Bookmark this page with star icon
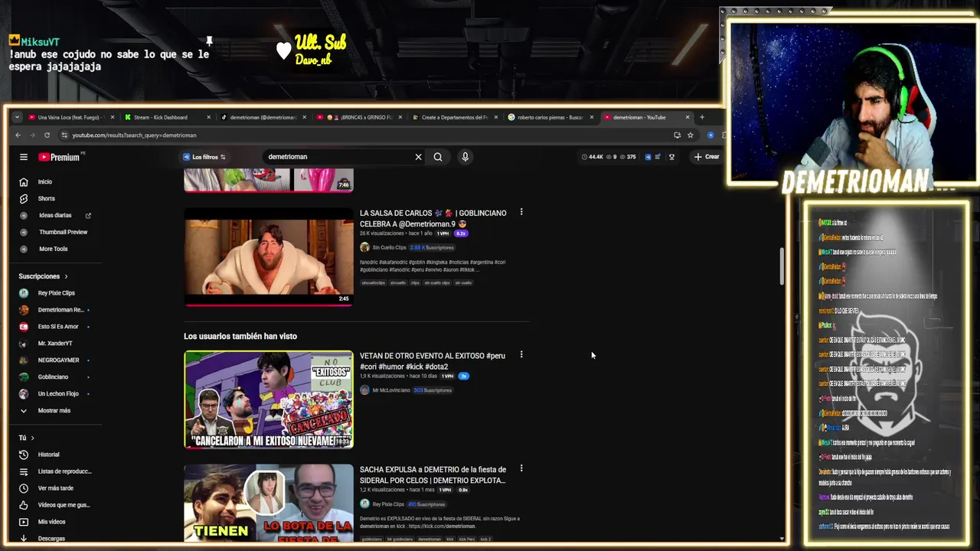This screenshot has height=551, width=980. [691, 135]
